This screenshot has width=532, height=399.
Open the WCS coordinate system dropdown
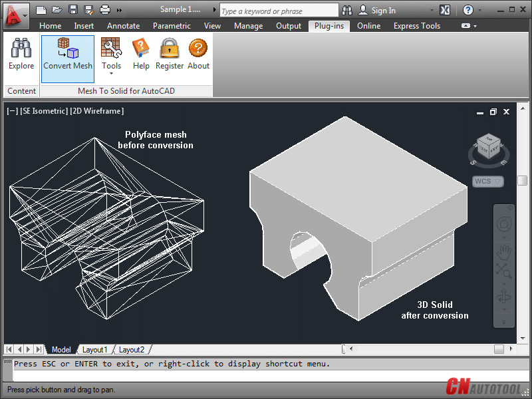(488, 181)
